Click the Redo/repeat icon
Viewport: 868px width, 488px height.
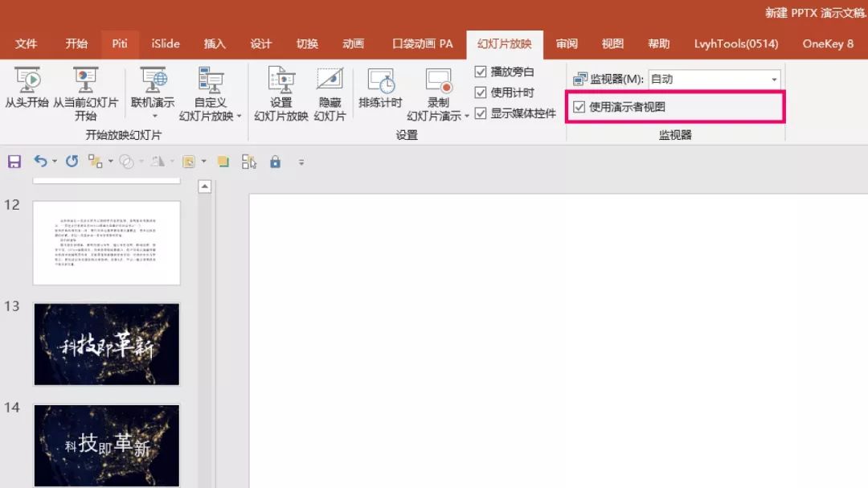[x=72, y=161]
